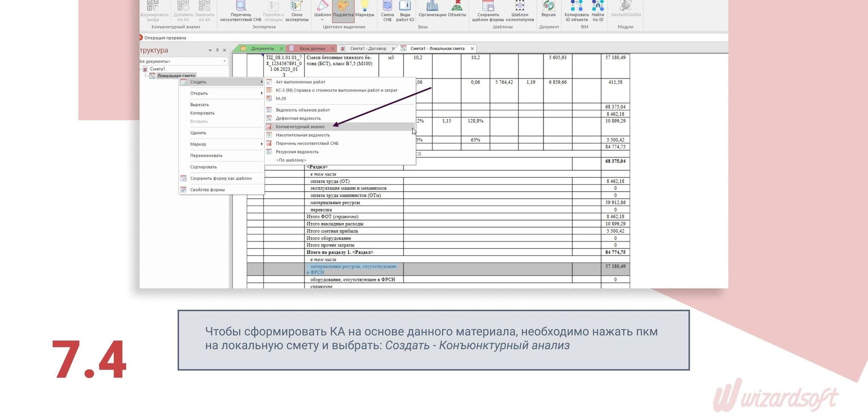Viewport: 868px width, 417px height.
Task: Choose Переименовать in context menu
Action: click(x=206, y=155)
